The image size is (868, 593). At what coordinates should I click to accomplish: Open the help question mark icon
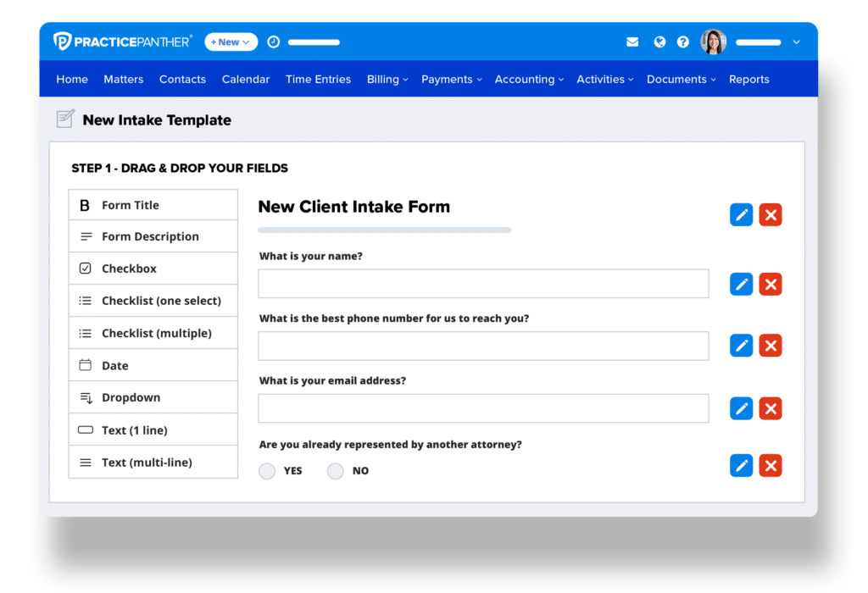tap(683, 42)
